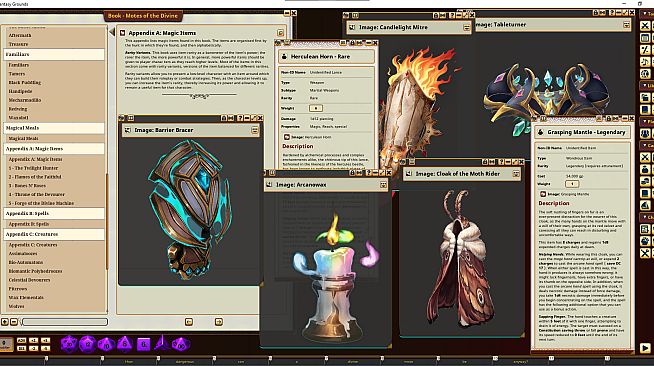Screen dimensions: 654x366
Task: Roll the purple d10 die
Action: (x=106, y=344)
